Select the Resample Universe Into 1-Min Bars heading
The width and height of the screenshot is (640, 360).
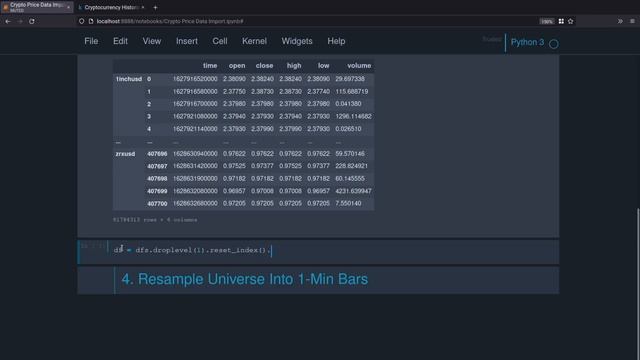click(x=245, y=279)
